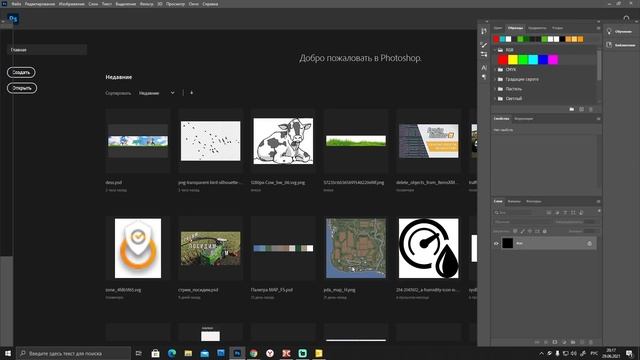Open the humidity gauge icon thumbnail
The width and height of the screenshot is (640, 360).
[x=429, y=248]
